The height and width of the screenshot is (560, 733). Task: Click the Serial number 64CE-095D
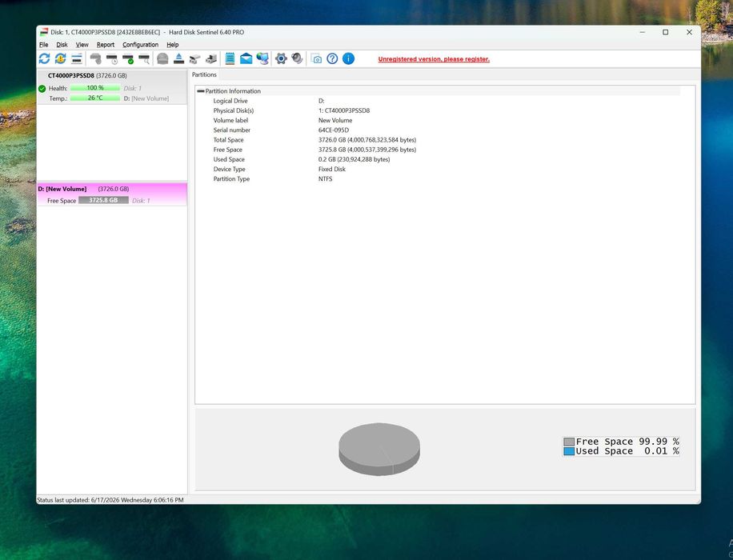click(x=334, y=130)
